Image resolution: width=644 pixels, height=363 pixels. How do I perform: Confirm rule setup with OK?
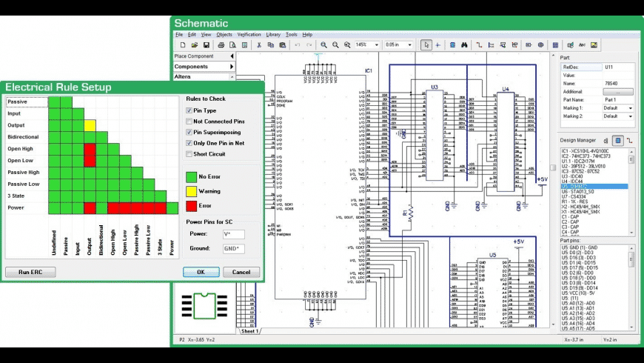pos(201,272)
